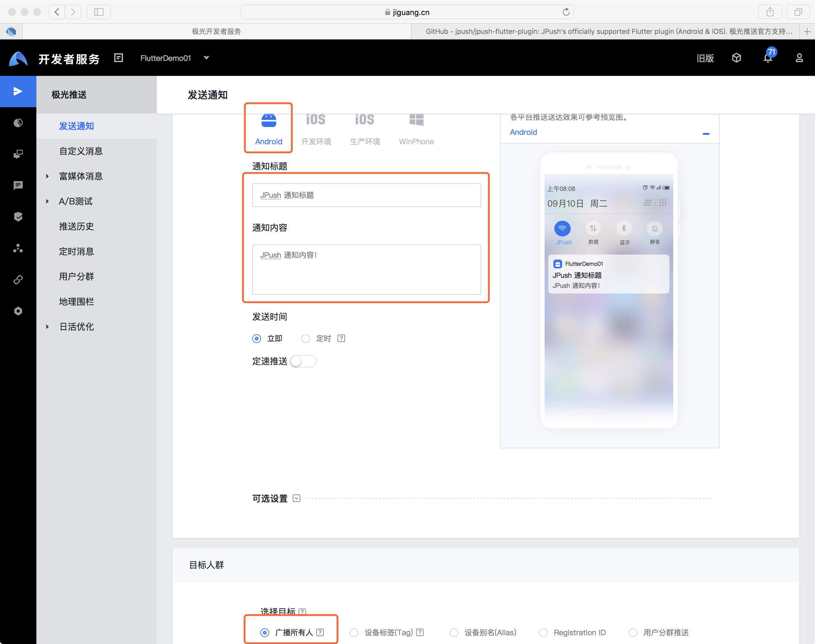The width and height of the screenshot is (815, 644).
Task: Click the 旧版 link in header
Action: (705, 58)
